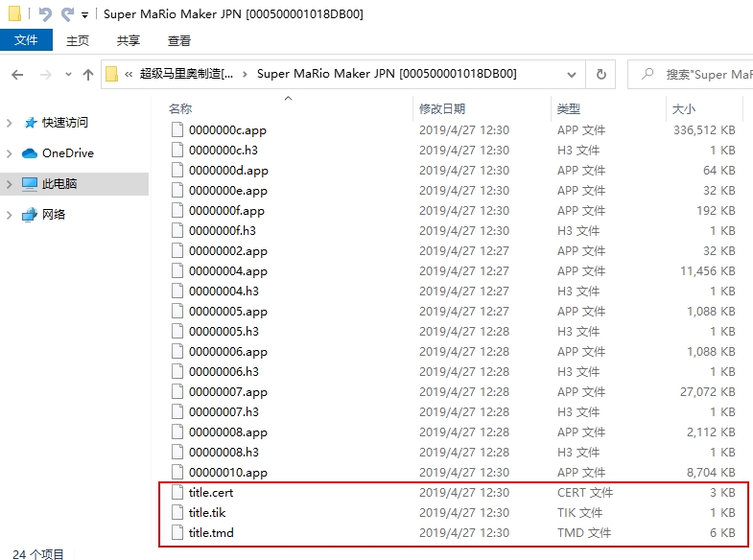Click the forward navigation arrow
This screenshot has width=753, height=560.
[x=46, y=75]
